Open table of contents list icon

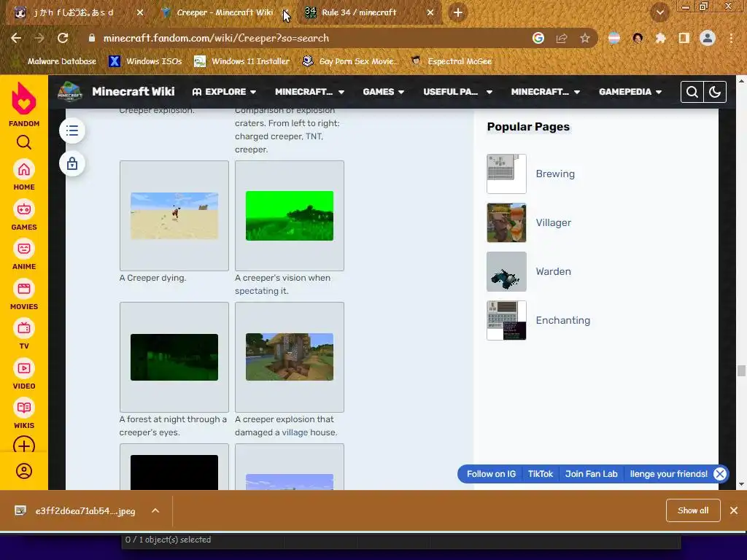(72, 131)
